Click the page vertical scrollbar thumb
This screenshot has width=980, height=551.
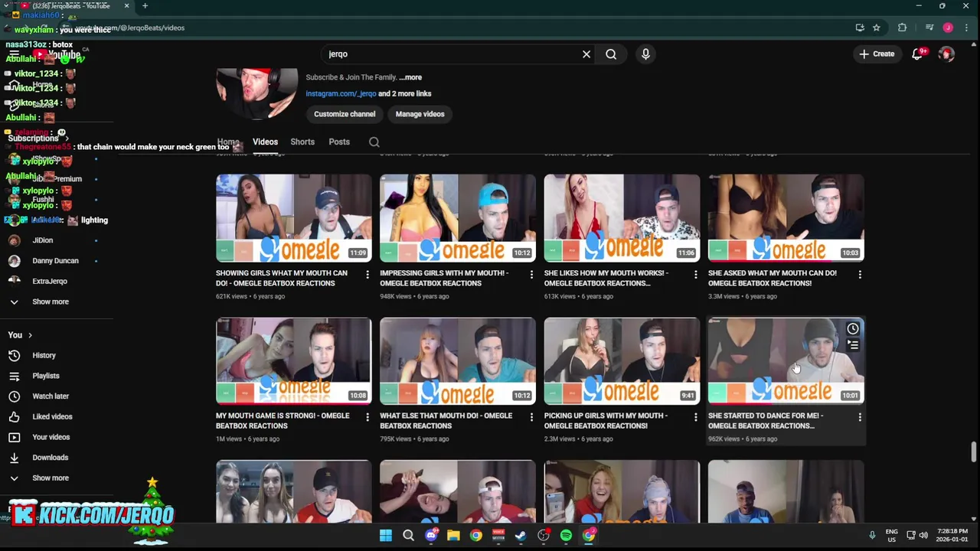pos(974,452)
